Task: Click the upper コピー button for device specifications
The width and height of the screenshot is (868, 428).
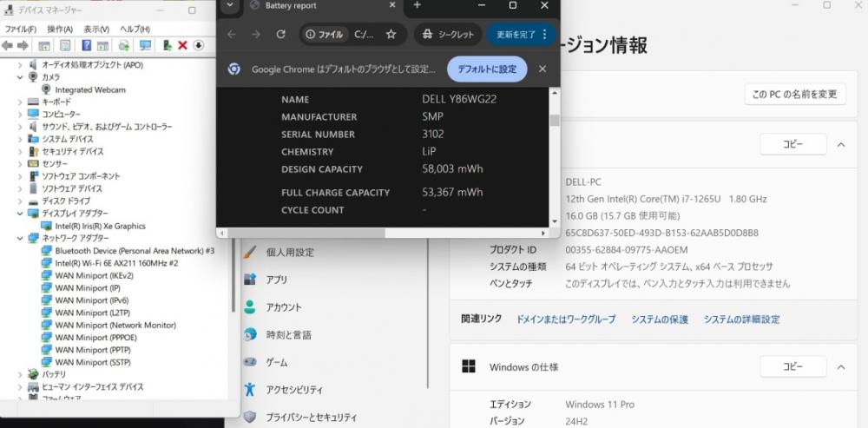Action: 793,144
